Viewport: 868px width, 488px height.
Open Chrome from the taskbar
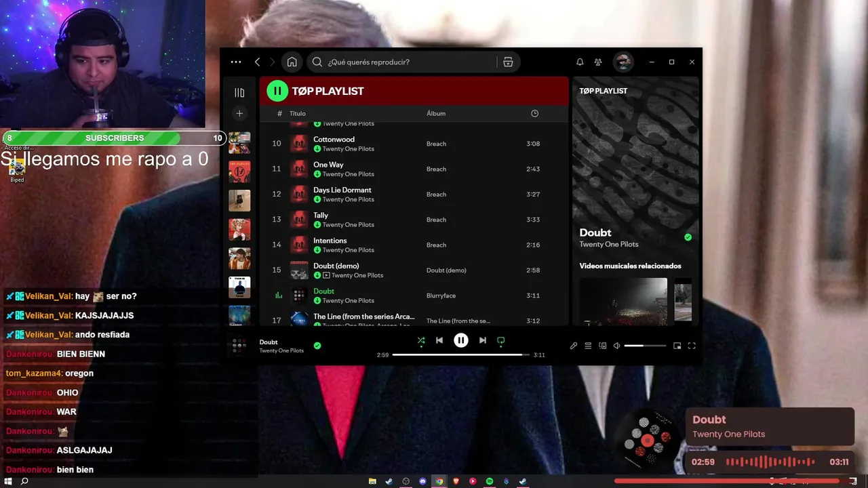(439, 481)
